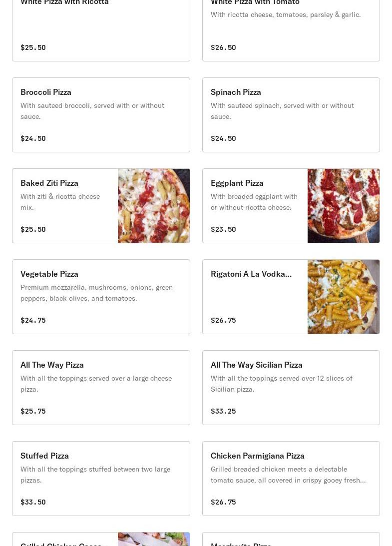392x546 pixels.
Task: Click the Eggplant Pizza $23.50 price
Action: click(223, 229)
